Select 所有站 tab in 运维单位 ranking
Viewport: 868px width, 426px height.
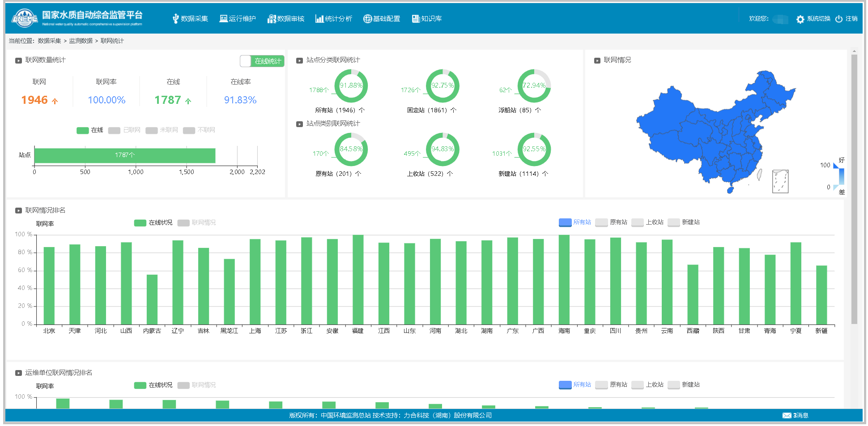pyautogui.click(x=575, y=385)
